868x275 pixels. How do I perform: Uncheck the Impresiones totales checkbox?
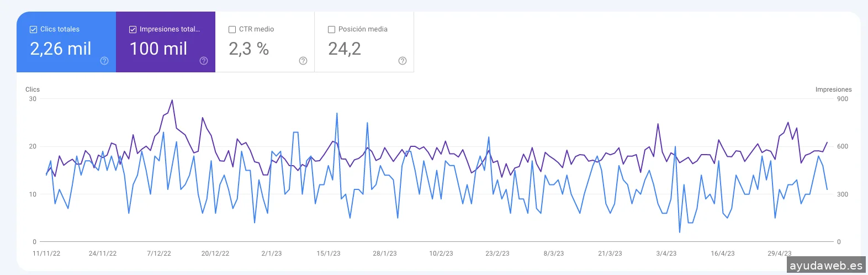tap(133, 29)
